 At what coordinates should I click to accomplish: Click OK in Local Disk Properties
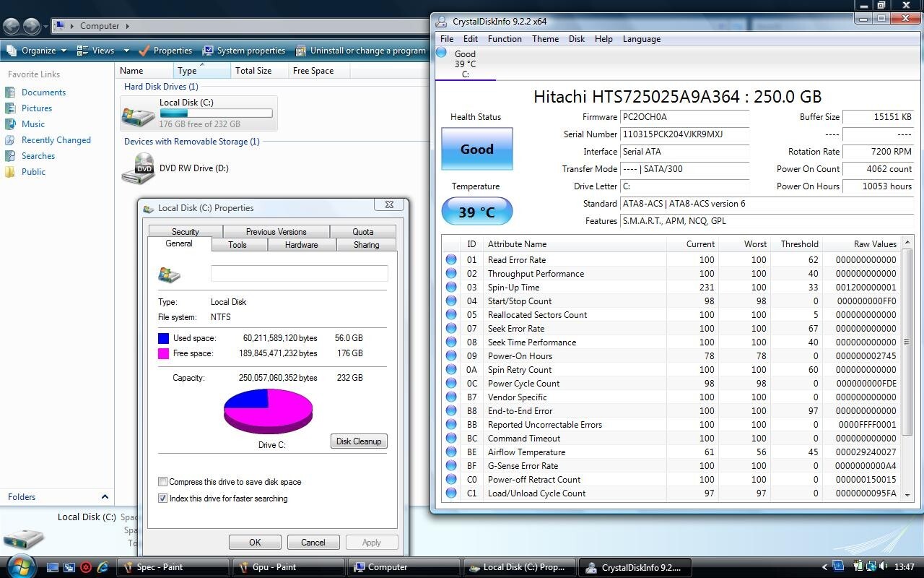click(255, 543)
